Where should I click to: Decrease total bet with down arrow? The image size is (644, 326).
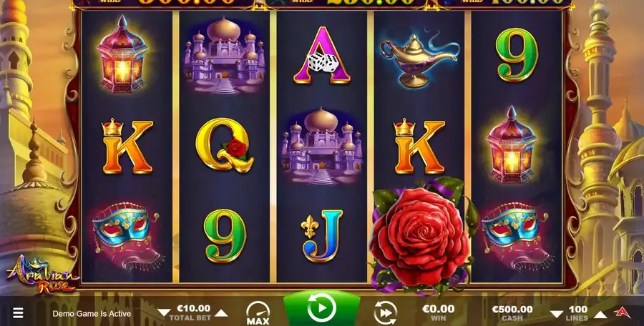pyautogui.click(x=164, y=313)
